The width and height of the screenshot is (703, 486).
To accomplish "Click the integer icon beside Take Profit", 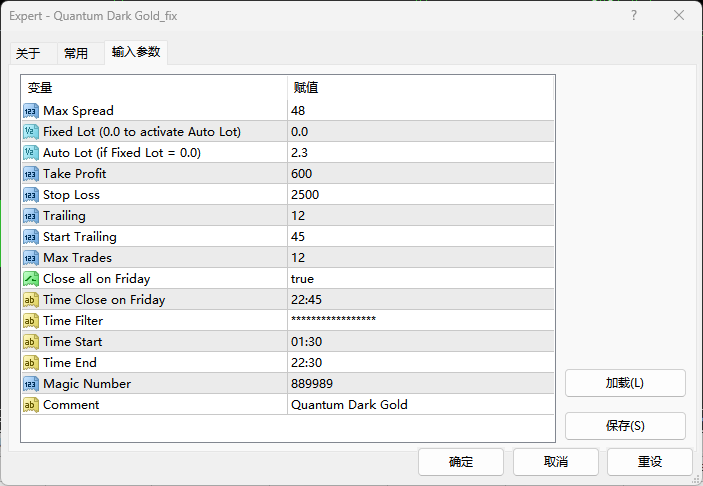I will click(30, 174).
